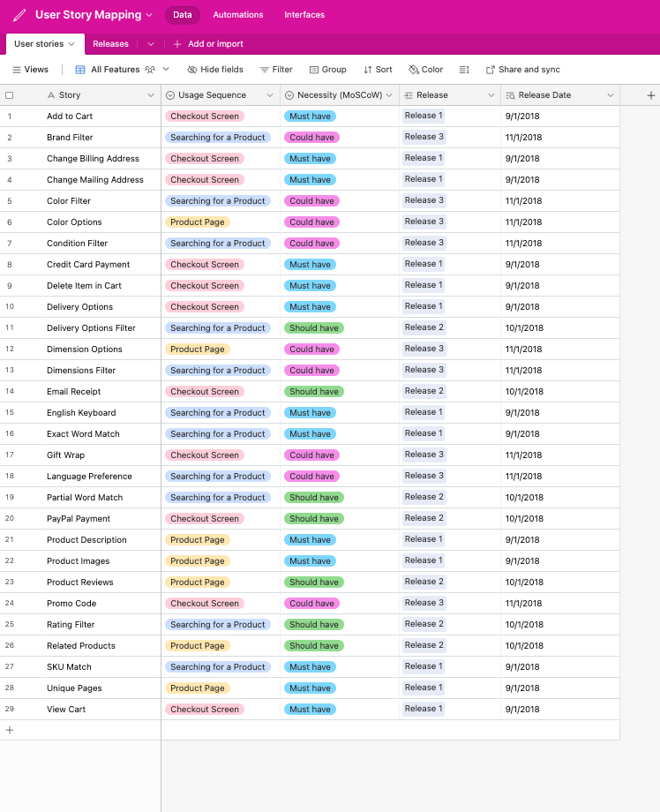Screen dimensions: 660x812
Task: Open the Story column header dropdown
Action: click(151, 95)
